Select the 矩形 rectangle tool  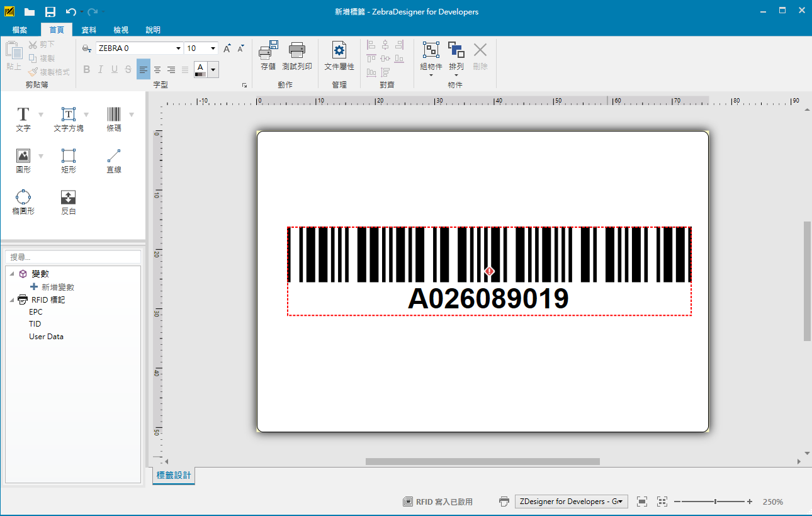pyautogui.click(x=69, y=160)
